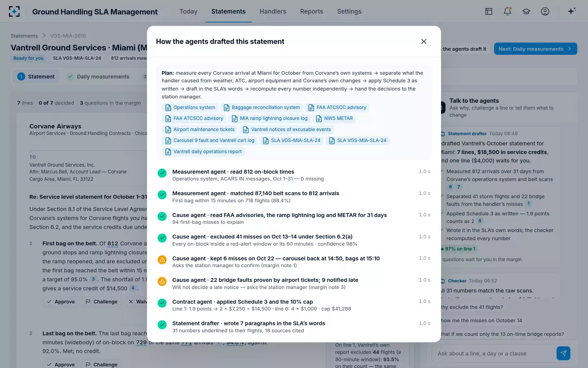
Task: Approve line 2 Last bag on the belt
Action: point(61,364)
